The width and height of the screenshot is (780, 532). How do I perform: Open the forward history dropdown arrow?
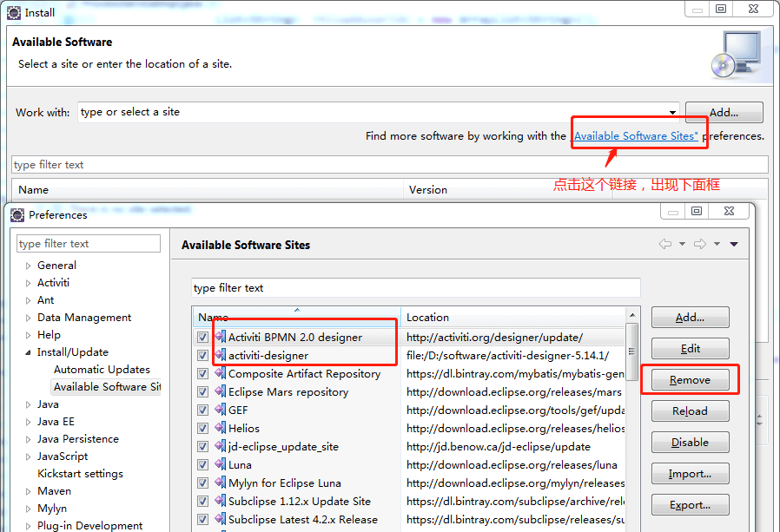click(x=717, y=244)
